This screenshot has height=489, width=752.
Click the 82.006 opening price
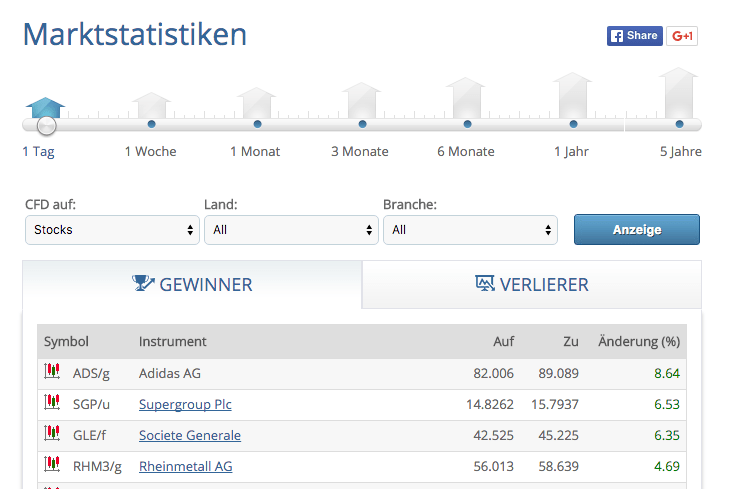pyautogui.click(x=494, y=373)
